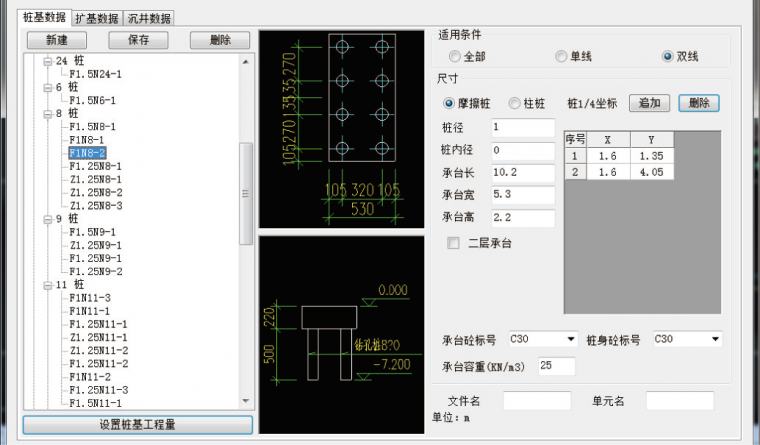The width and height of the screenshot is (760, 445).
Task: Open the 桩身砼标号 dropdown
Action: [715, 339]
